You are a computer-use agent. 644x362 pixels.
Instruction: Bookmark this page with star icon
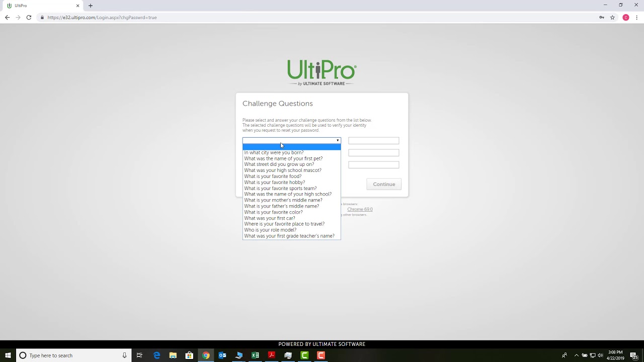[x=612, y=17]
